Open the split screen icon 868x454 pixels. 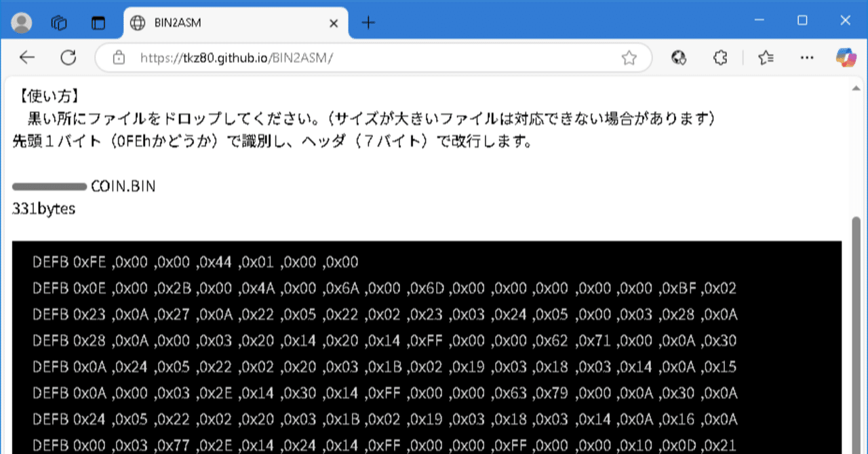[x=98, y=22]
